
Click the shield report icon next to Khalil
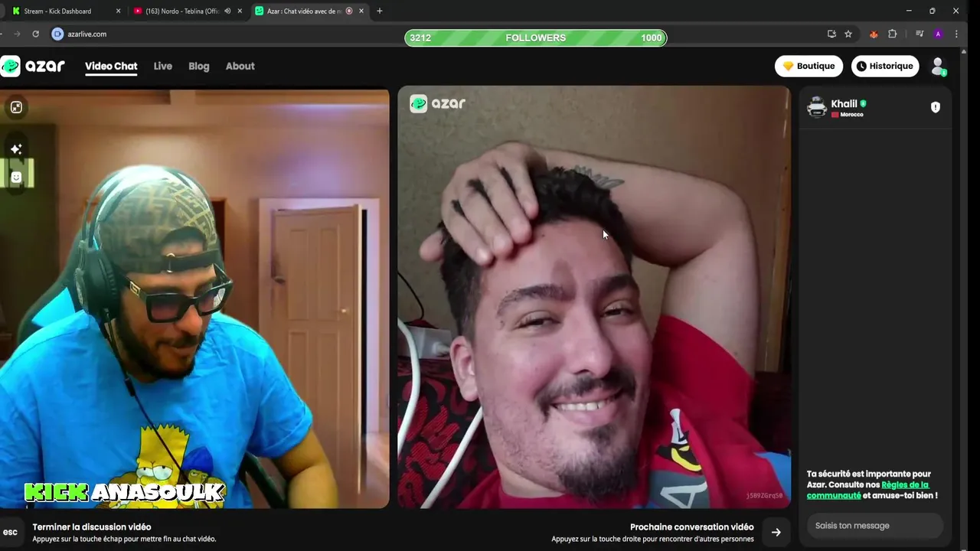(935, 107)
